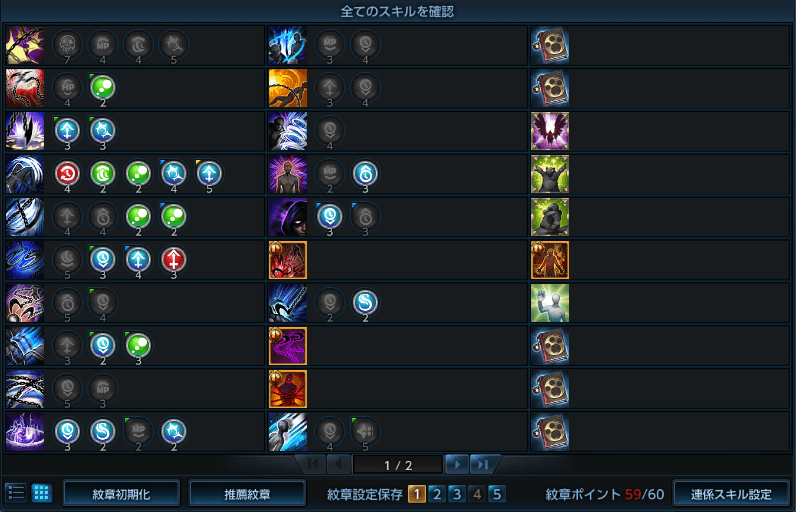Click the purple swirl locked skill icon

click(288, 346)
